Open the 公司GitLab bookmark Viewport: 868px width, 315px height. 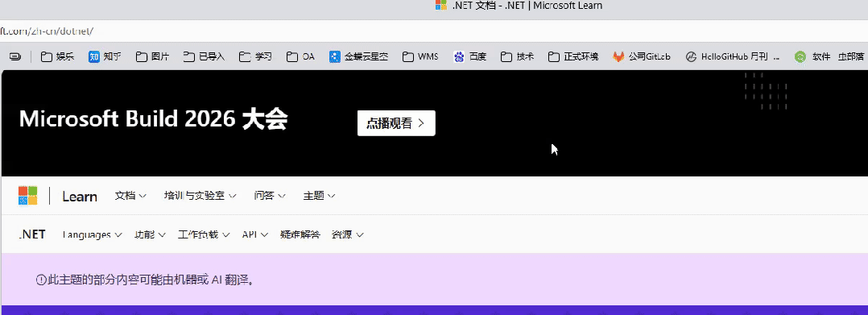click(x=642, y=56)
